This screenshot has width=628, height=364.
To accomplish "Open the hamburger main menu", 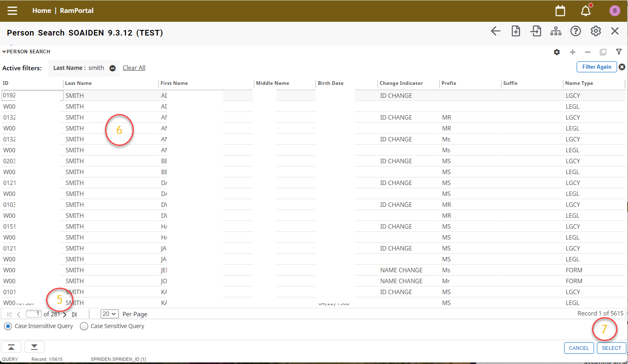I will click(x=12, y=11).
